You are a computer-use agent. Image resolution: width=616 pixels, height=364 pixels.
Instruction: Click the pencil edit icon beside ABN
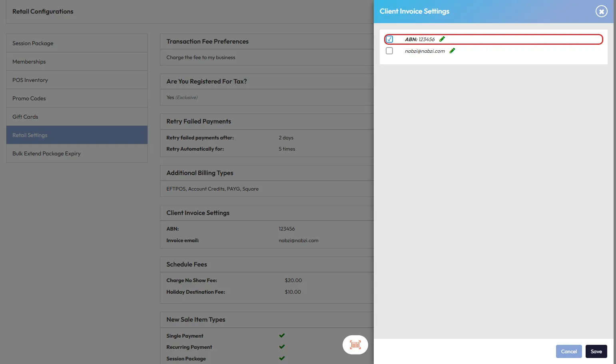(x=442, y=39)
